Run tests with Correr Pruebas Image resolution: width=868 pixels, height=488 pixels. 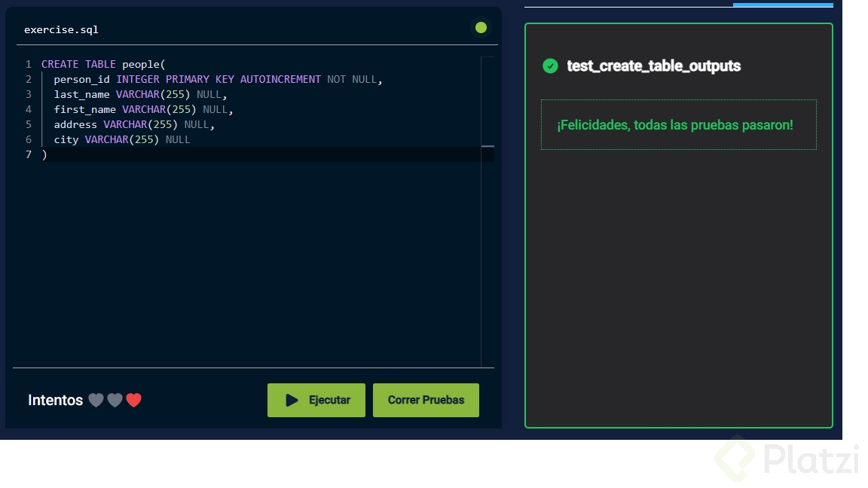pyautogui.click(x=426, y=400)
